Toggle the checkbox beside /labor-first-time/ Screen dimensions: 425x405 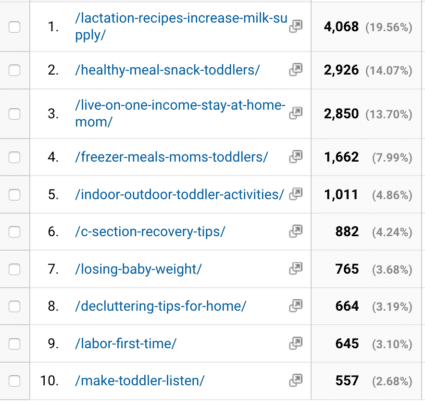coord(14,344)
